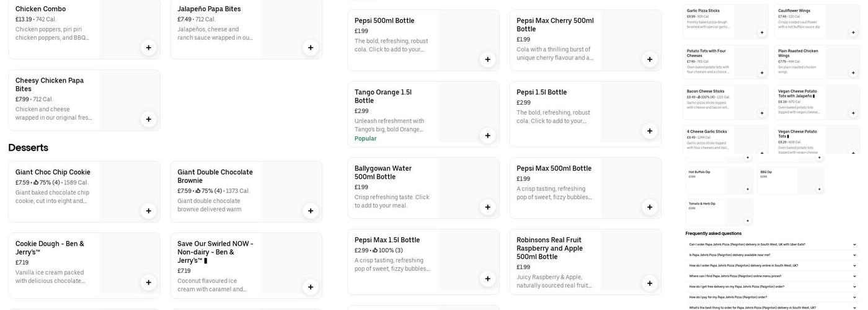Click Jalapeño Papa Bites description text
This screenshot has width=868, height=310.
[x=215, y=33]
